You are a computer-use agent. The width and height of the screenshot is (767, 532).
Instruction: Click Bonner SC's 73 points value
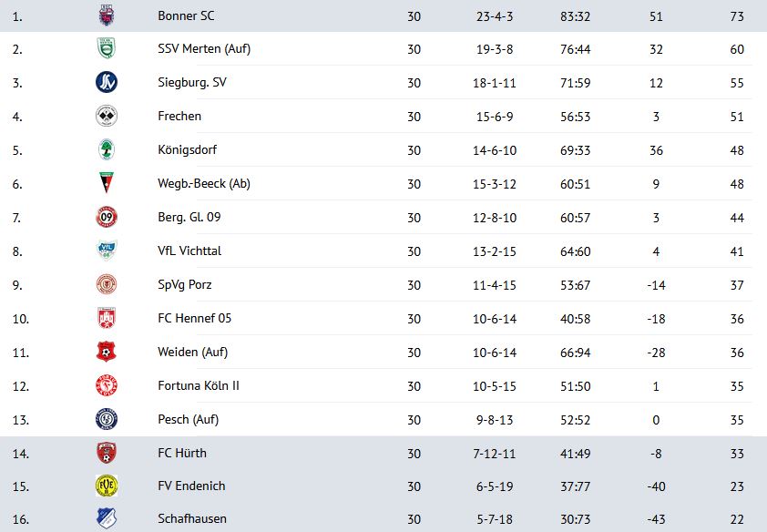tap(737, 15)
